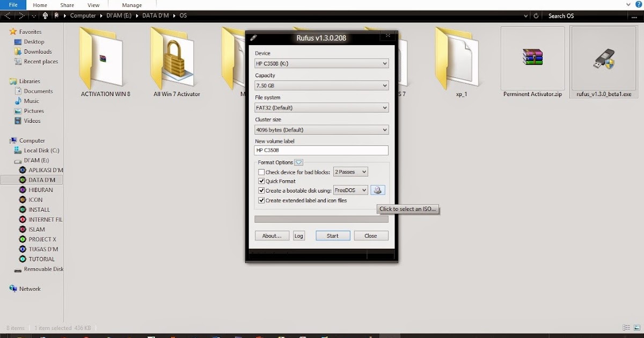The height and width of the screenshot is (338, 644).
Task: Click DATA D'M in the address path
Action: (x=155, y=16)
